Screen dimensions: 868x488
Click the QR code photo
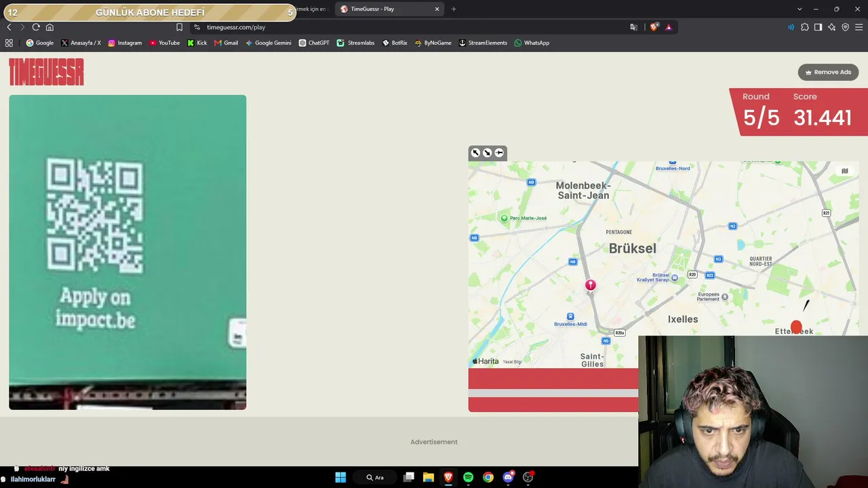127,252
